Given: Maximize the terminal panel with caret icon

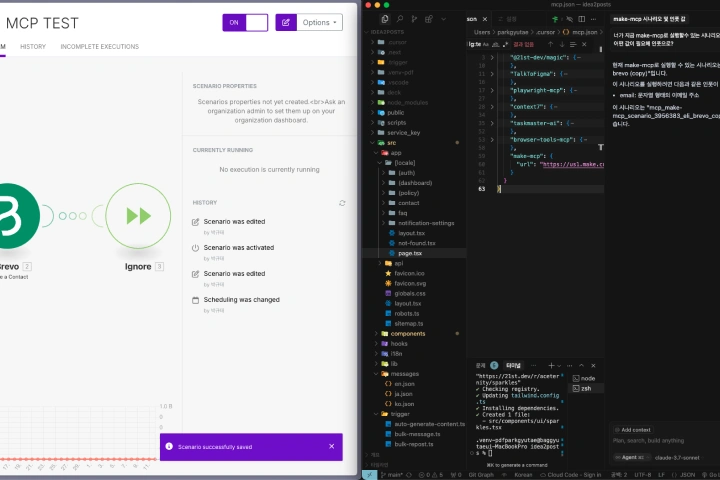Looking at the screenshot, I should point(581,366).
